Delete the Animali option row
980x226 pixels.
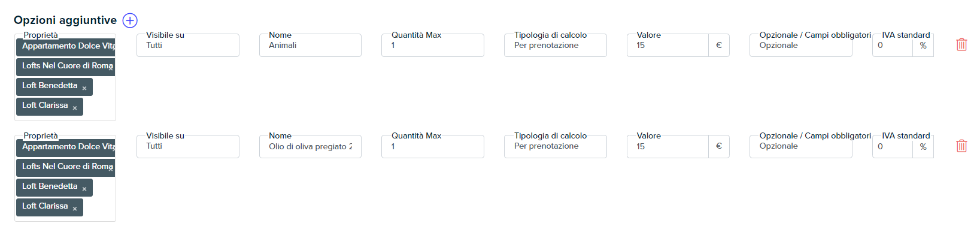click(961, 45)
